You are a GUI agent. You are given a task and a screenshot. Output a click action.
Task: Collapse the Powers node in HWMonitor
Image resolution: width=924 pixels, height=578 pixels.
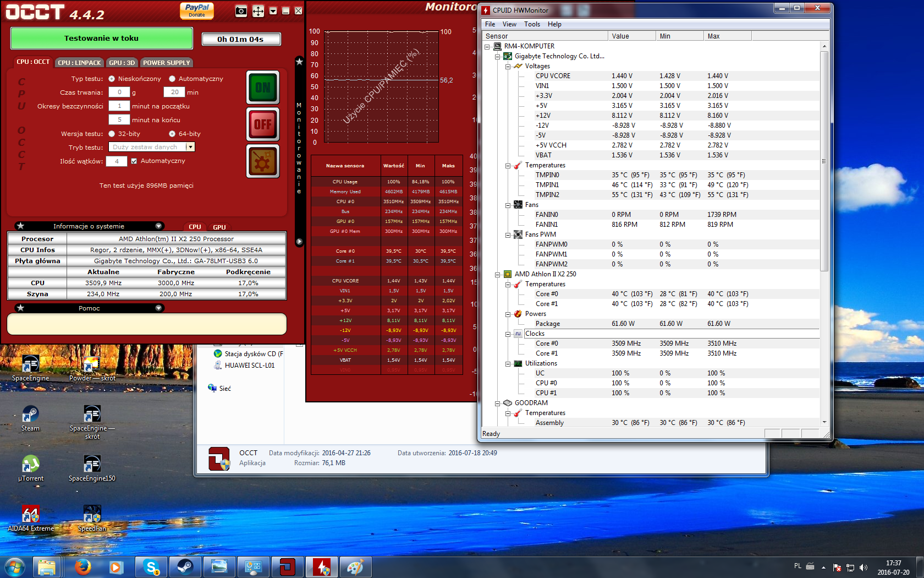click(508, 314)
